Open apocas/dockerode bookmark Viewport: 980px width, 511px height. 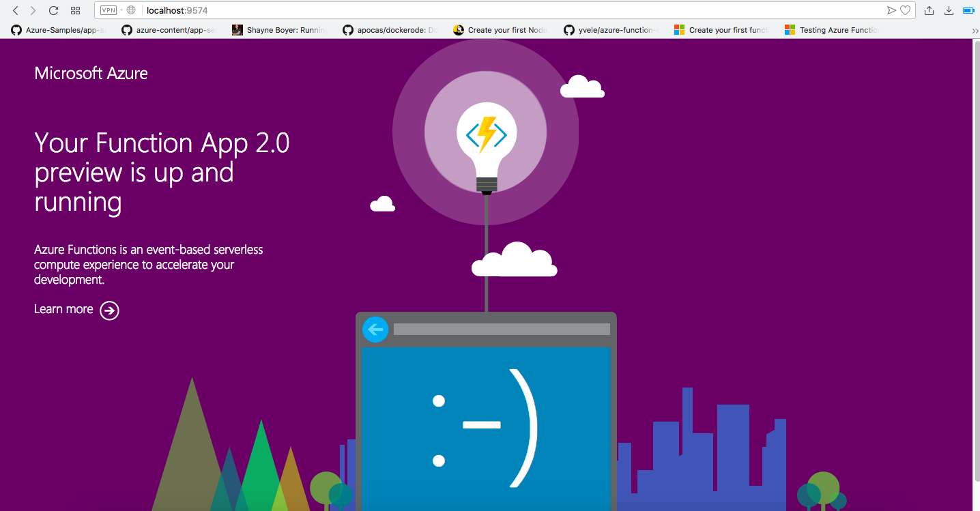pos(391,30)
